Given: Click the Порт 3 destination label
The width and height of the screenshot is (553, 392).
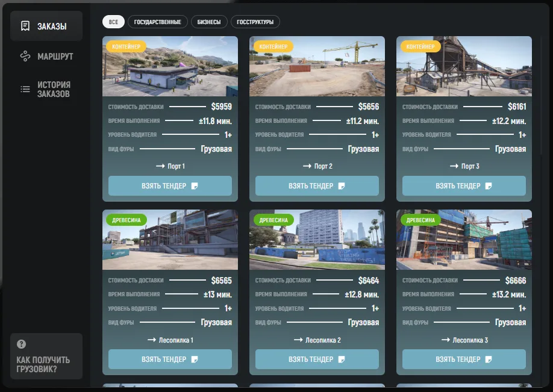Looking at the screenshot, I should pos(470,166).
